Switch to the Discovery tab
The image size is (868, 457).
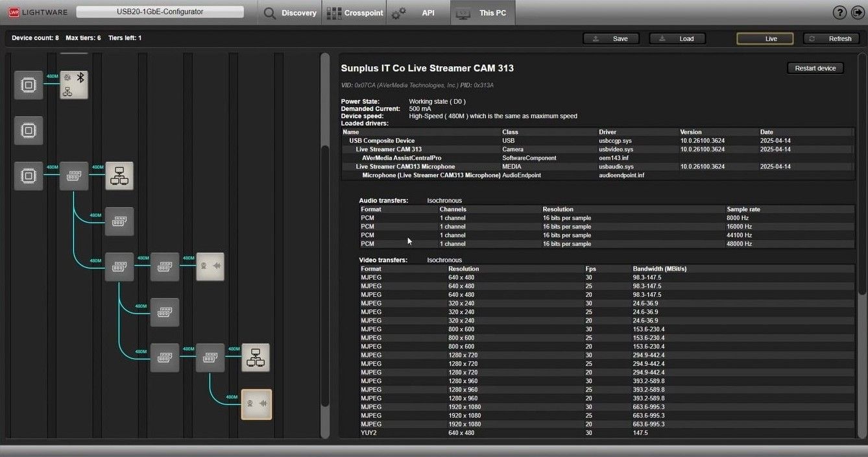click(x=291, y=13)
